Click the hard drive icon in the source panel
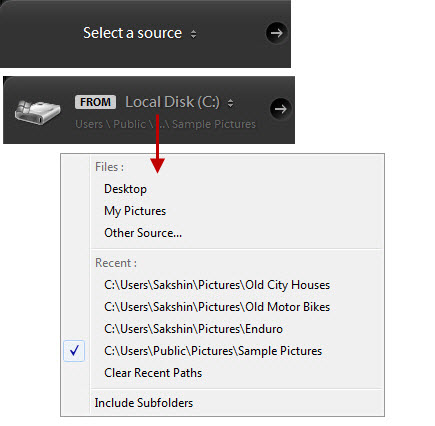 click(x=38, y=112)
